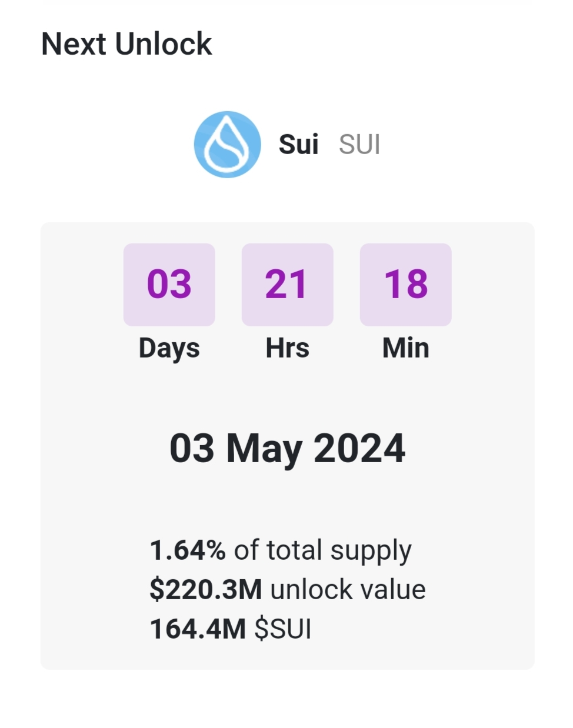Click the $SUI ticker in the bottom line
Screen dimensions: 573x728
(283, 629)
